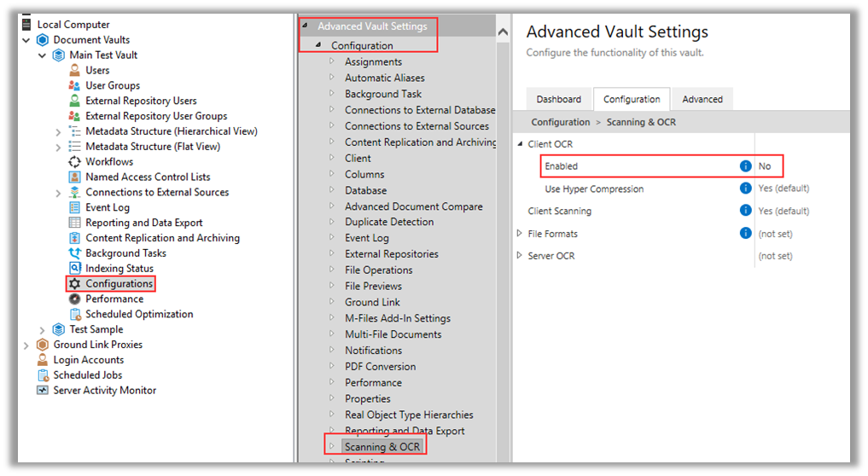Change Client Scanning Yes (default) value
The height and width of the screenshot is (476, 868).
(784, 211)
